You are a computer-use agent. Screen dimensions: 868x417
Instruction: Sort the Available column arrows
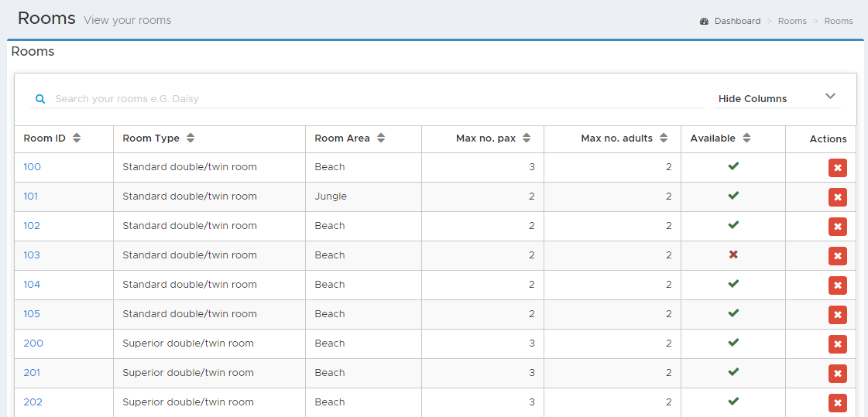[746, 138]
